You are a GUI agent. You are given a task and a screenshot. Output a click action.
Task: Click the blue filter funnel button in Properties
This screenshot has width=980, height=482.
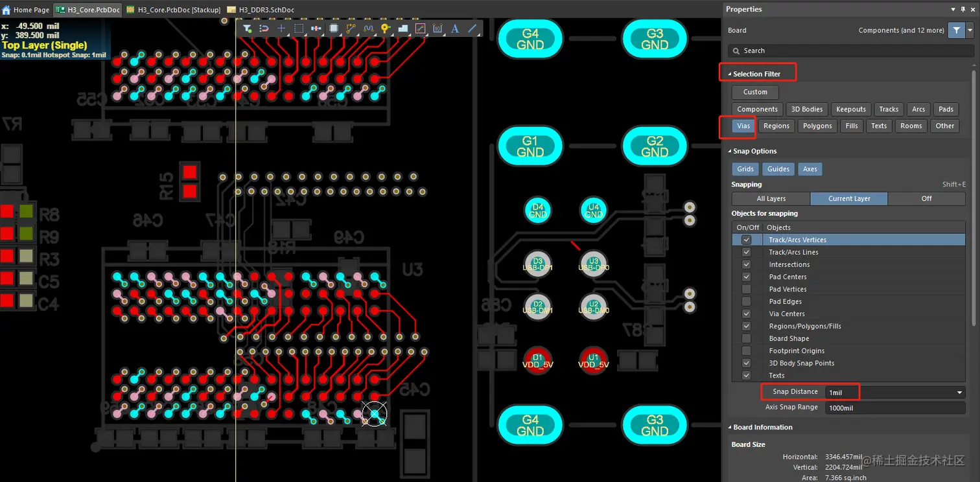pos(956,30)
